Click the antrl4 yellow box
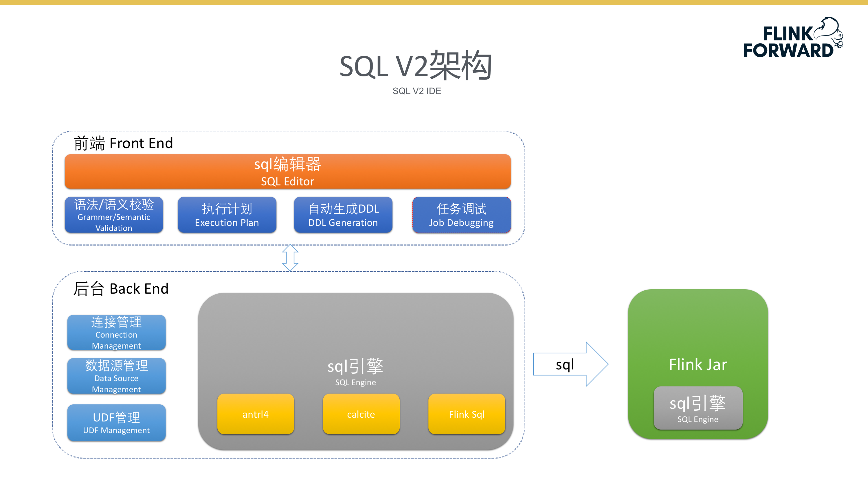868x488 pixels. (255, 414)
